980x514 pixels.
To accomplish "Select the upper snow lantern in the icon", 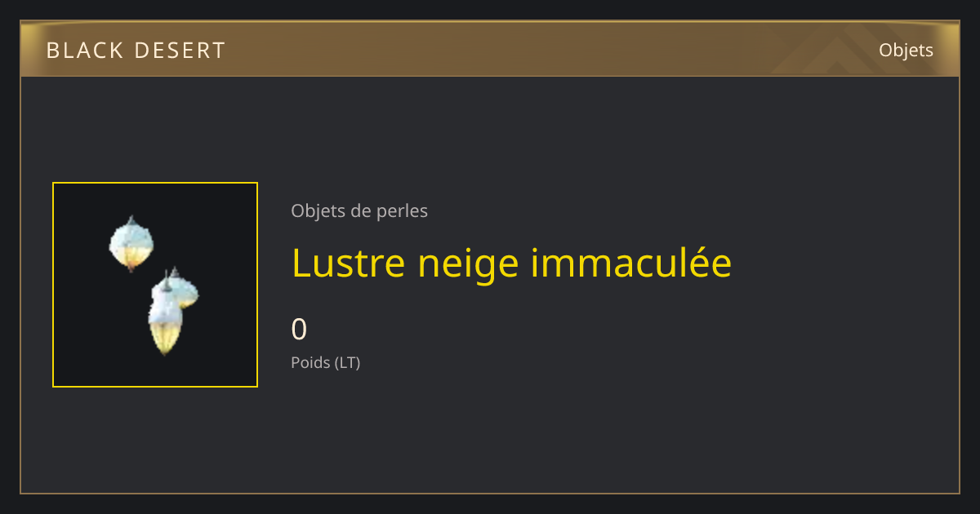I will click(131, 244).
